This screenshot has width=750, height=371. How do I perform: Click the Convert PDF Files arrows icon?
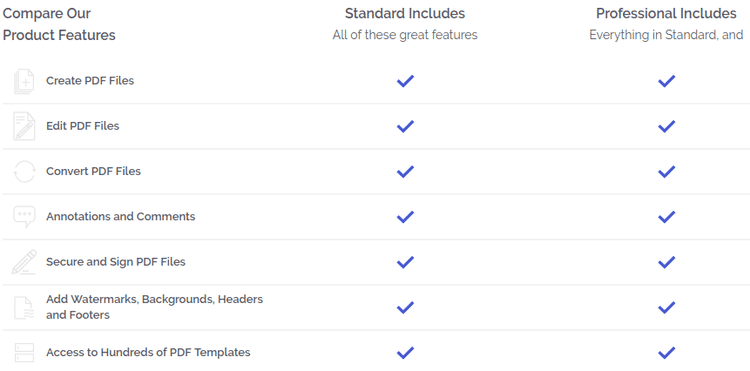click(24, 171)
